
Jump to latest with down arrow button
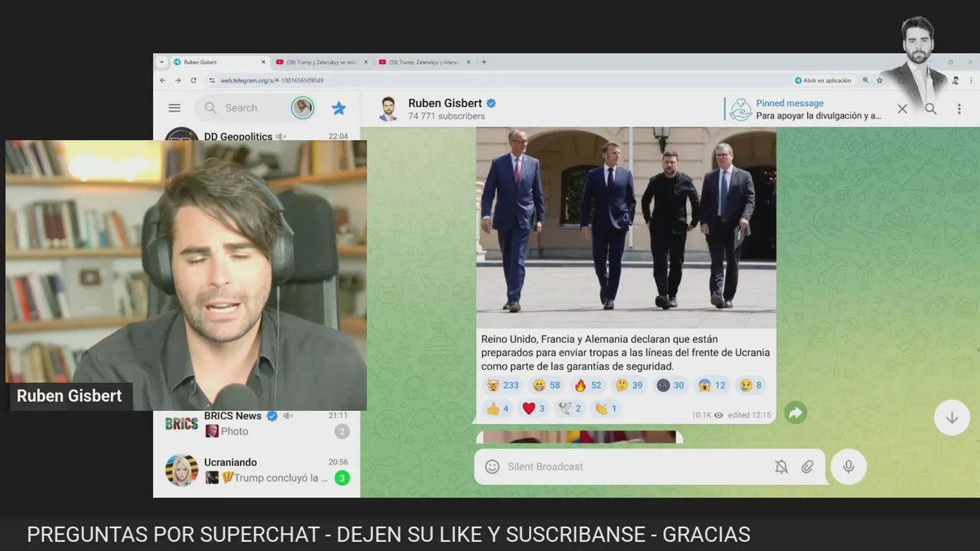pyautogui.click(x=952, y=418)
